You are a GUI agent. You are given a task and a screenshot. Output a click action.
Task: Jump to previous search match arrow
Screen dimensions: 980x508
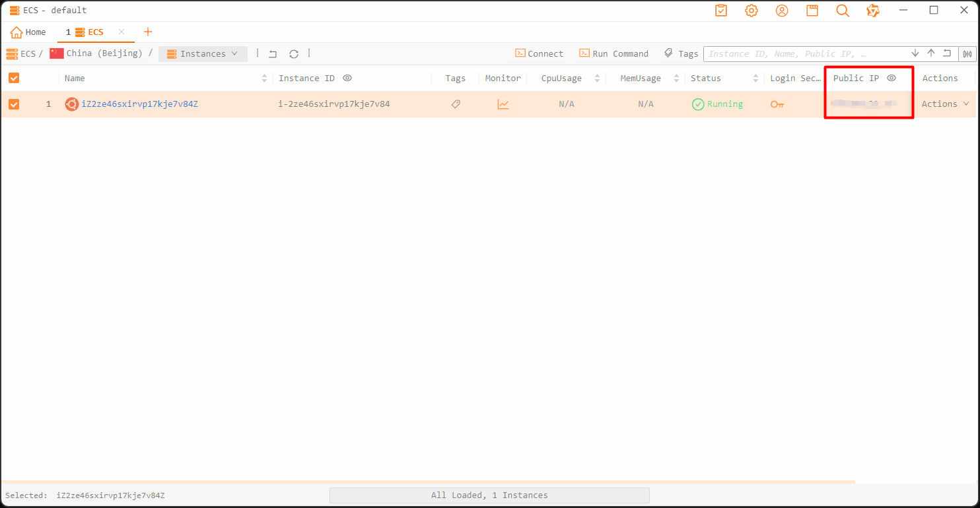pyautogui.click(x=931, y=53)
